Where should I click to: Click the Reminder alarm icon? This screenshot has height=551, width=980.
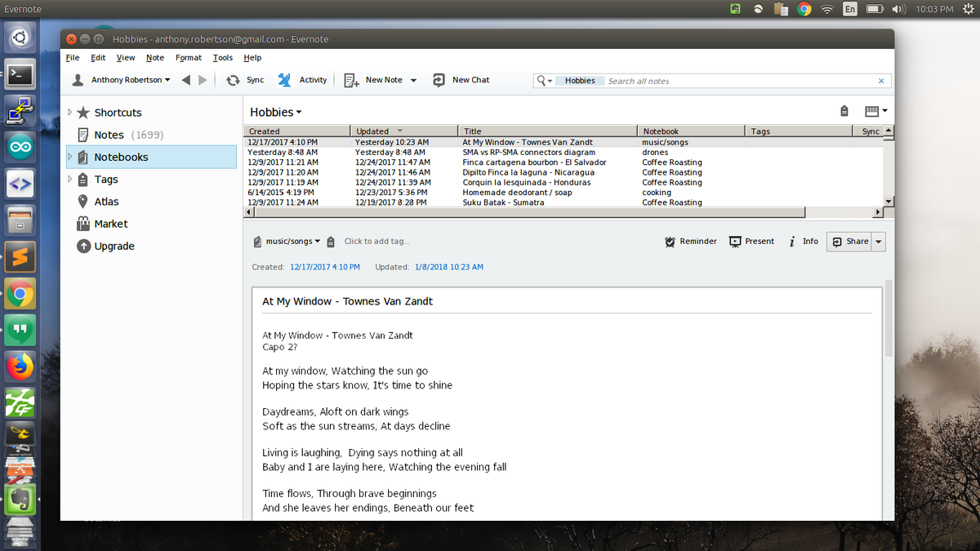[x=670, y=241]
